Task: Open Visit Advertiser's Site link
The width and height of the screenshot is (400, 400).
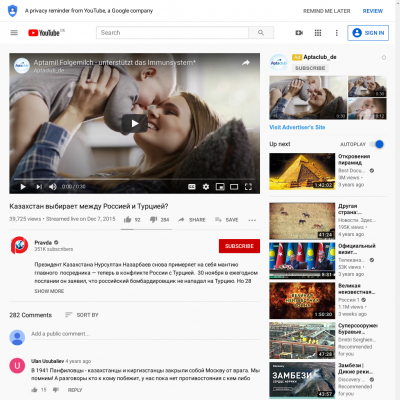Action: tap(297, 127)
